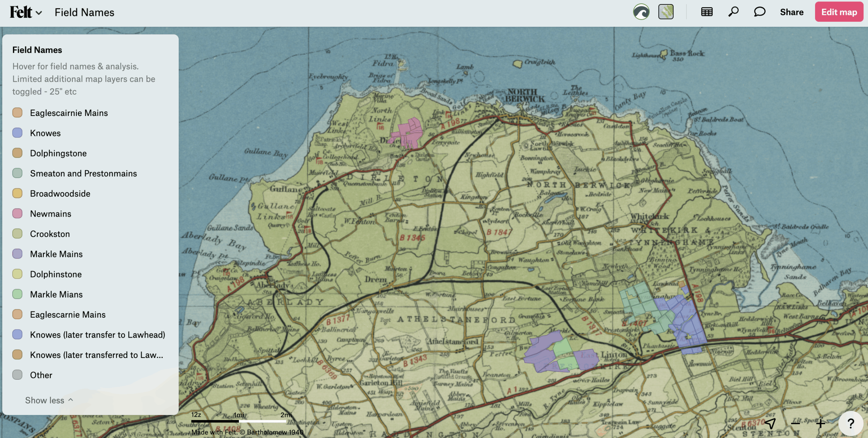Click the Field Names legend header

click(37, 50)
